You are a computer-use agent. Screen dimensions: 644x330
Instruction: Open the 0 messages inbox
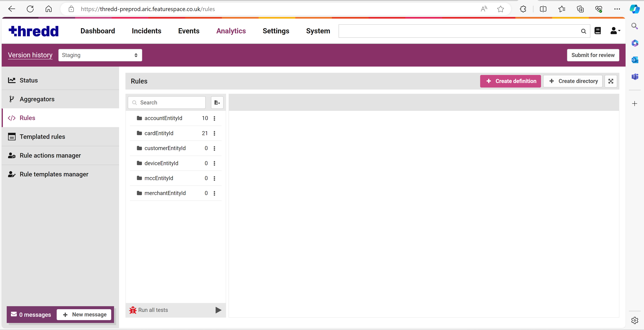click(x=31, y=315)
